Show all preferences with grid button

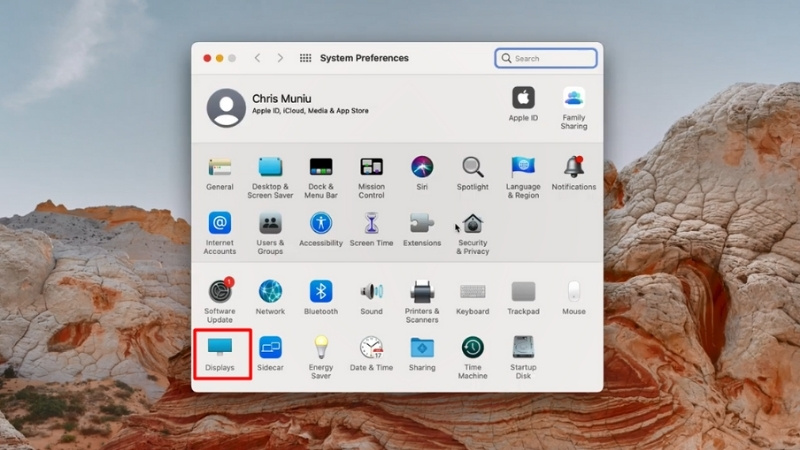coord(305,58)
